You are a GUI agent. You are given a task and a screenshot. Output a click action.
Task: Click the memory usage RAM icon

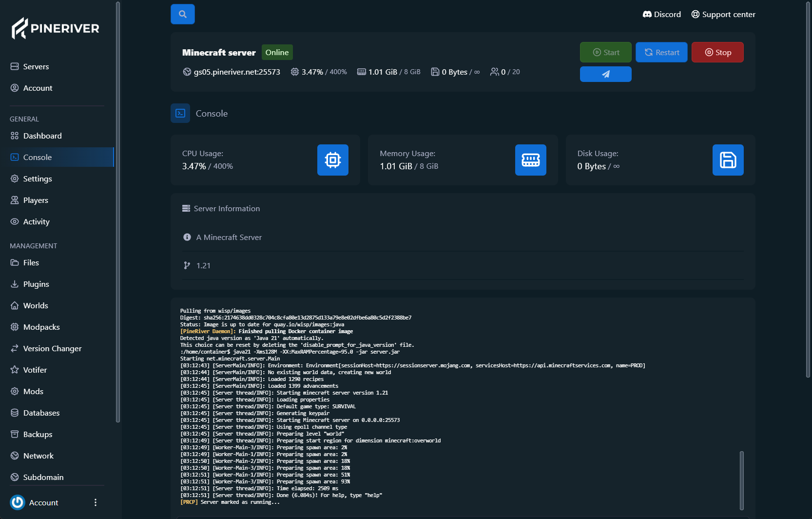pyautogui.click(x=531, y=160)
